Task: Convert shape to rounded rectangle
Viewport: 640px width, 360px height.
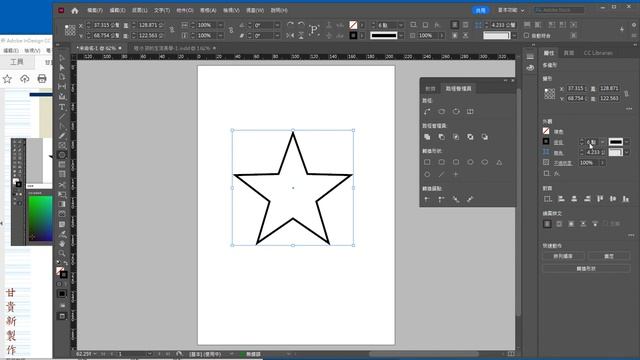Action: [x=442, y=162]
